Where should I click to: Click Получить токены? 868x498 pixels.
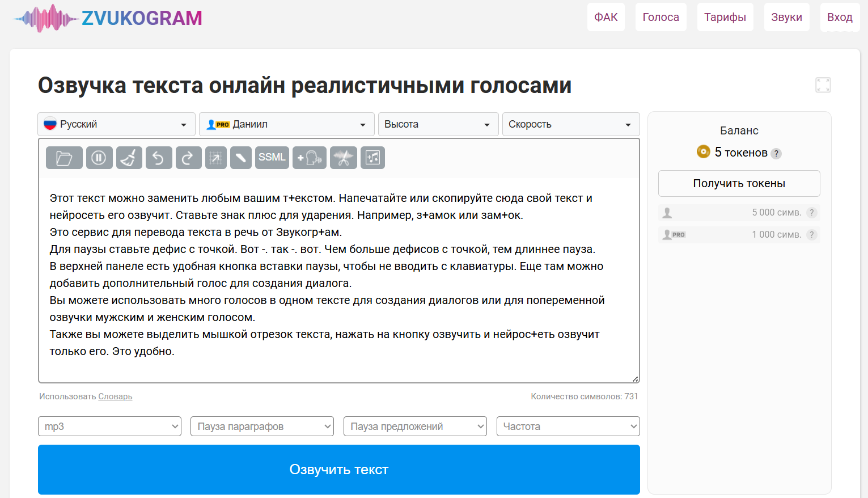739,183
